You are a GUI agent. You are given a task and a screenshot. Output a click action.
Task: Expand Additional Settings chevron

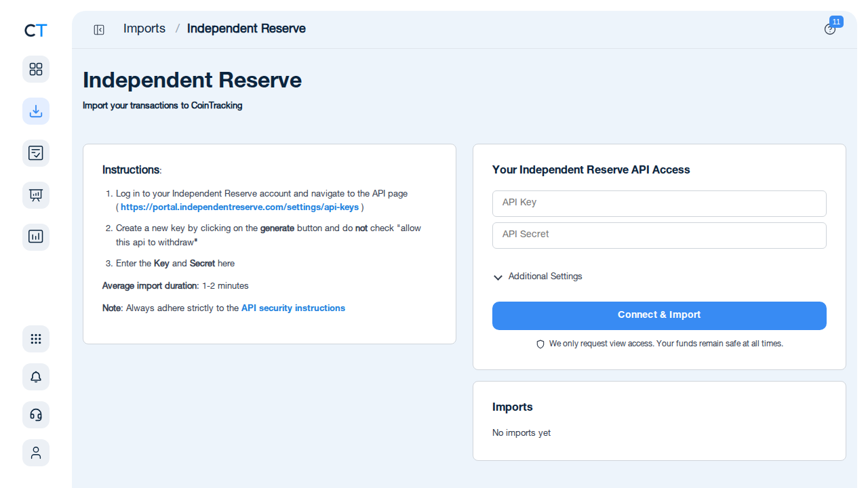click(x=498, y=277)
